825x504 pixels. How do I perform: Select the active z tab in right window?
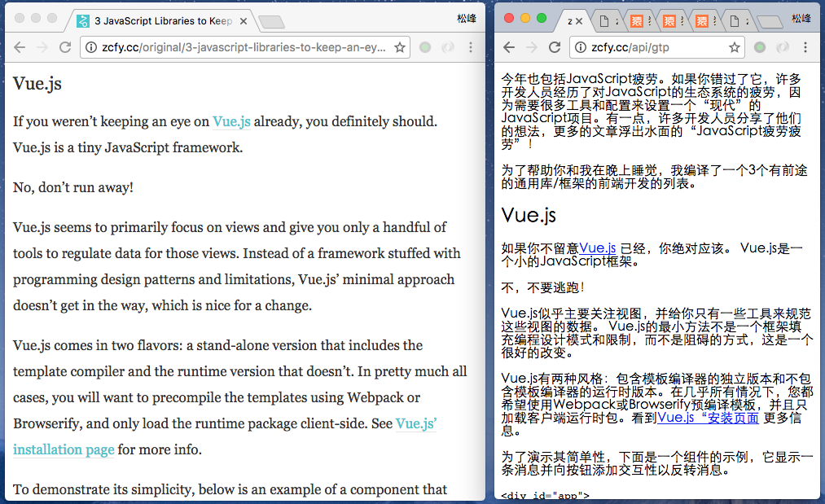[570, 21]
